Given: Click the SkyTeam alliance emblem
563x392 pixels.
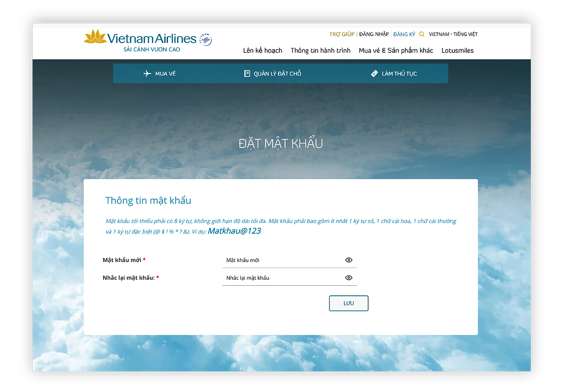Looking at the screenshot, I should point(206,39).
